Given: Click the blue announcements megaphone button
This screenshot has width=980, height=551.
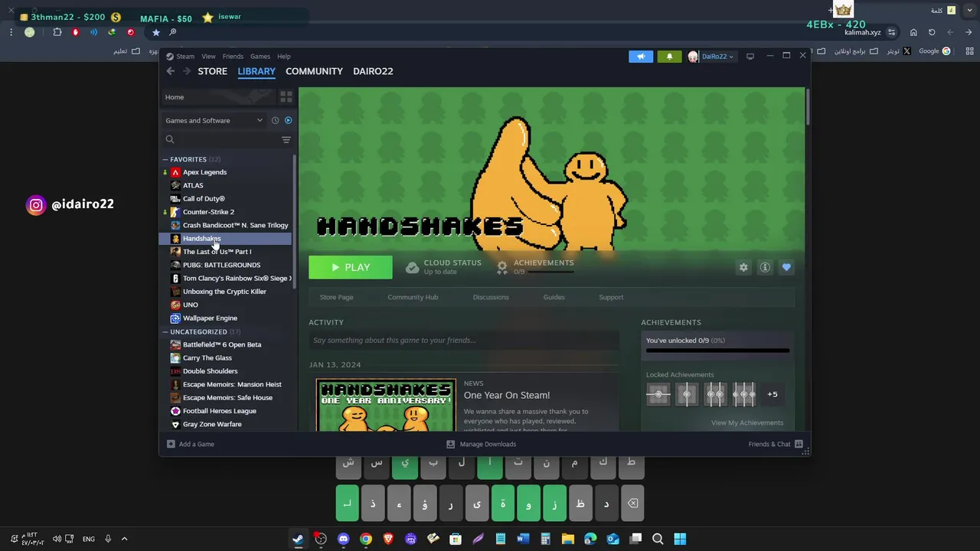Looking at the screenshot, I should (x=641, y=57).
